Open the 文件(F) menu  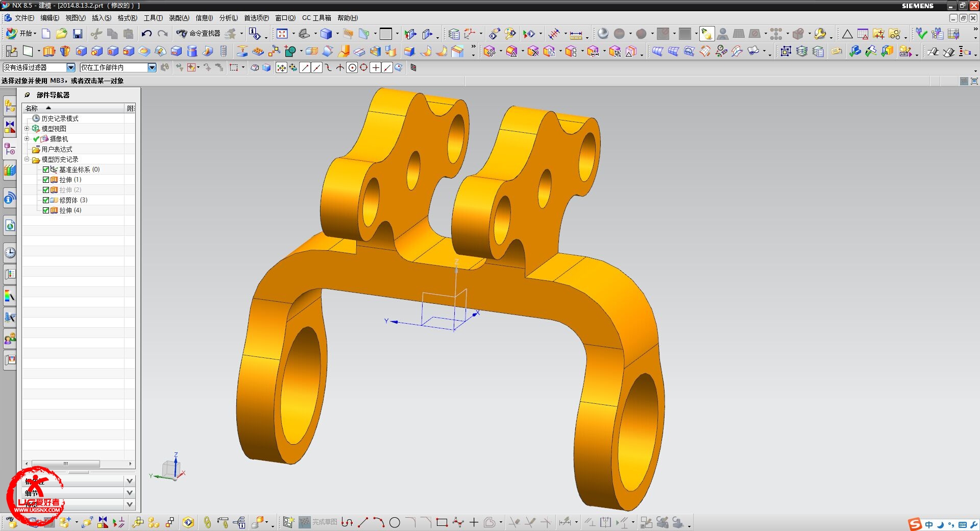tap(24, 18)
